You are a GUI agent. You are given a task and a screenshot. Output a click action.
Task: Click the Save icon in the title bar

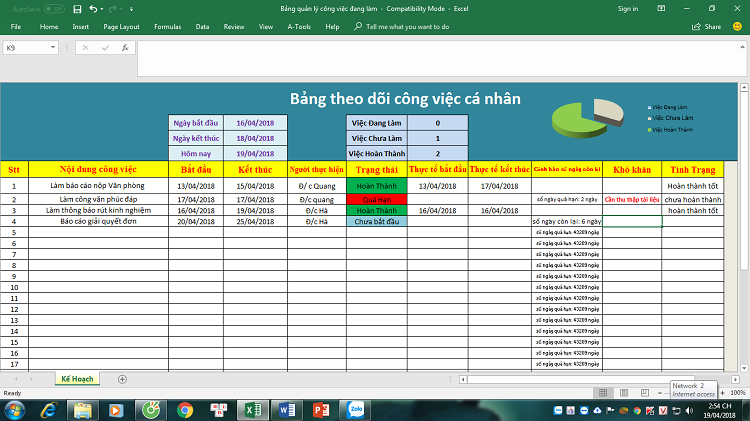[77, 9]
